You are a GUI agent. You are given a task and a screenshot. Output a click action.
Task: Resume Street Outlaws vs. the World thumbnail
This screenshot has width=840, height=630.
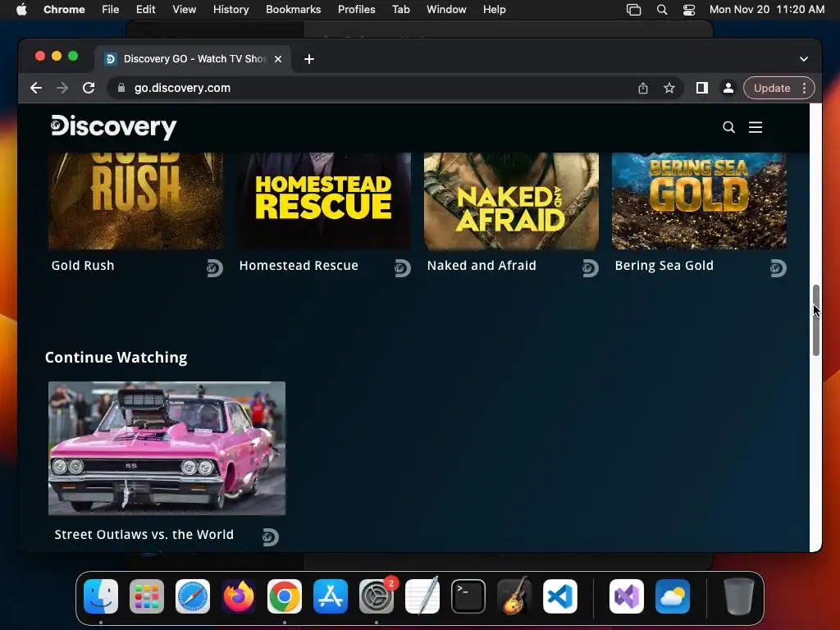(x=167, y=449)
